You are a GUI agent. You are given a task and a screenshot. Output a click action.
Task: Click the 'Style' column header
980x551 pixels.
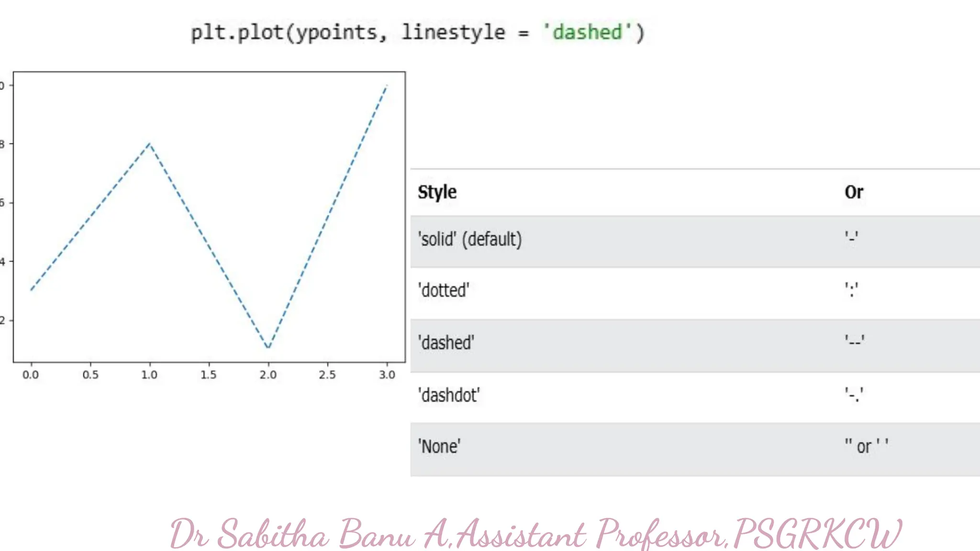[x=437, y=192]
